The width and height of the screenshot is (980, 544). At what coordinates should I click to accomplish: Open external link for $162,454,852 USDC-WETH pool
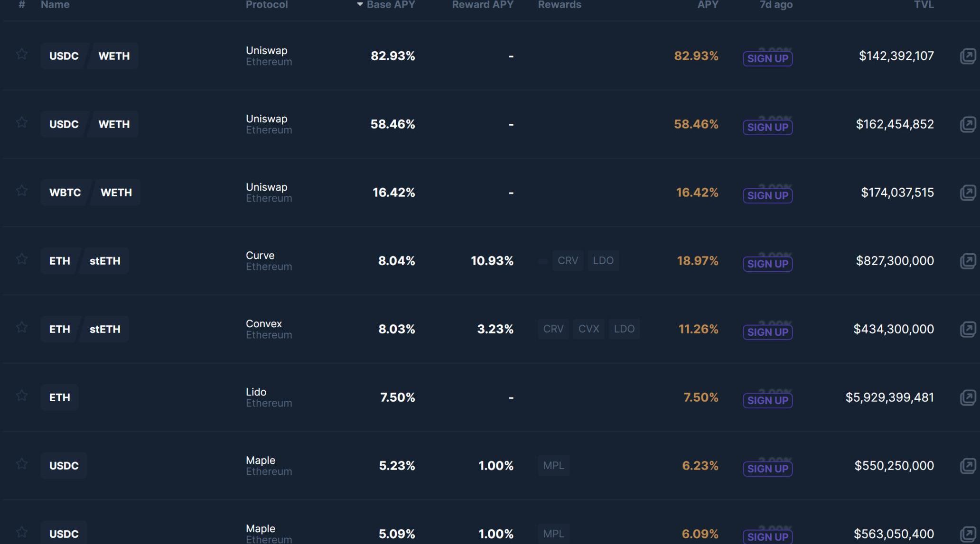pyautogui.click(x=968, y=124)
